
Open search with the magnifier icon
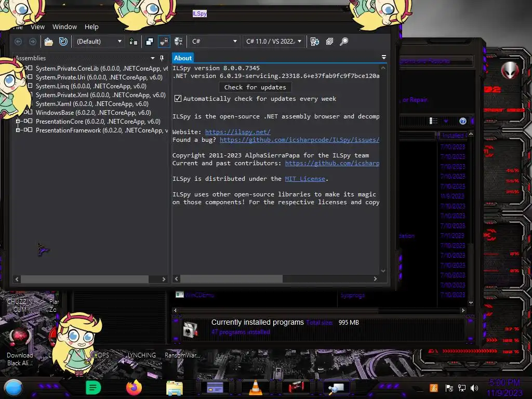click(x=344, y=42)
